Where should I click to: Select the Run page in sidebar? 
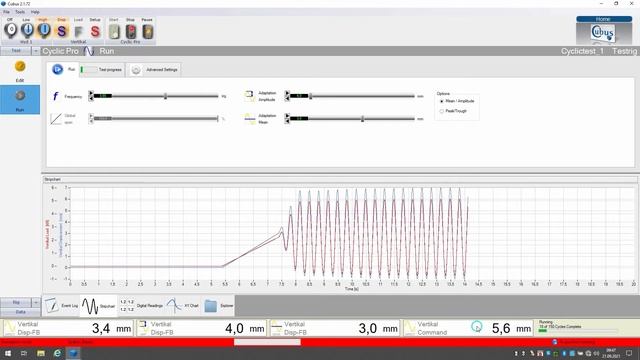tap(20, 100)
